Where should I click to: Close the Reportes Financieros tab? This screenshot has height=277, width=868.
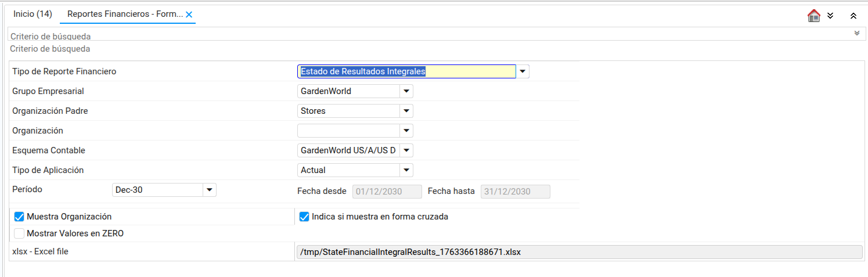pos(189,15)
